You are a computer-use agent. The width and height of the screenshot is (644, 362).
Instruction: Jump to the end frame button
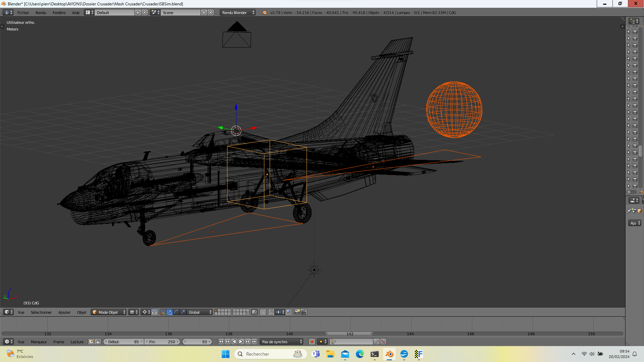pyautogui.click(x=255, y=342)
